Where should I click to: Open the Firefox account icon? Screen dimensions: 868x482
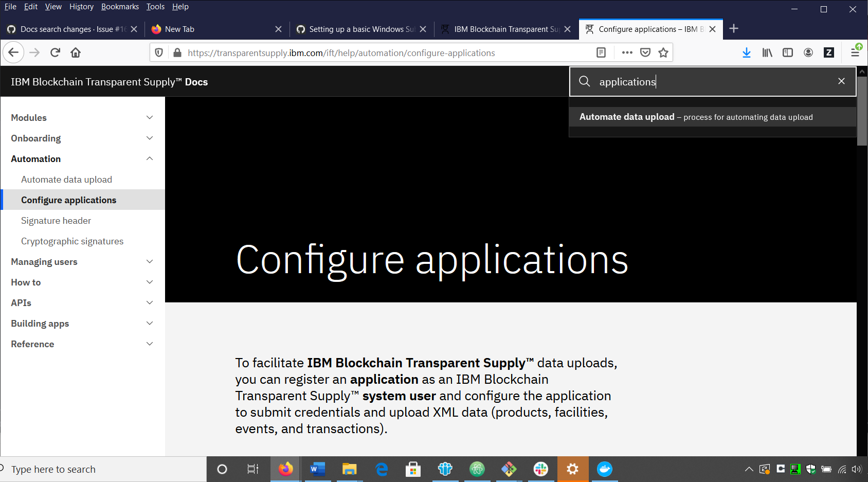[808, 52]
